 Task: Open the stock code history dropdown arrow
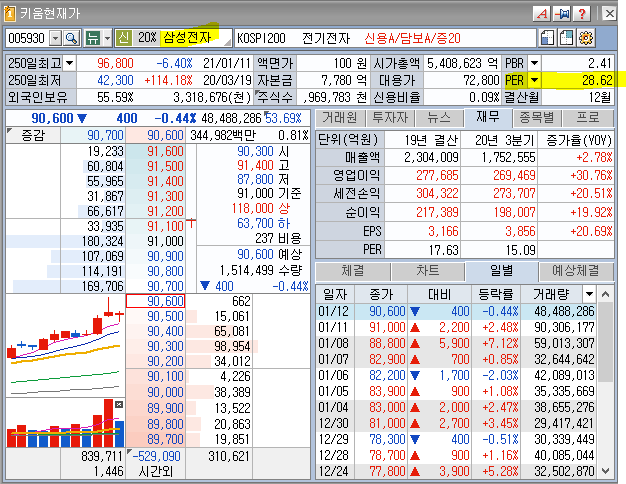pyautogui.click(x=55, y=38)
